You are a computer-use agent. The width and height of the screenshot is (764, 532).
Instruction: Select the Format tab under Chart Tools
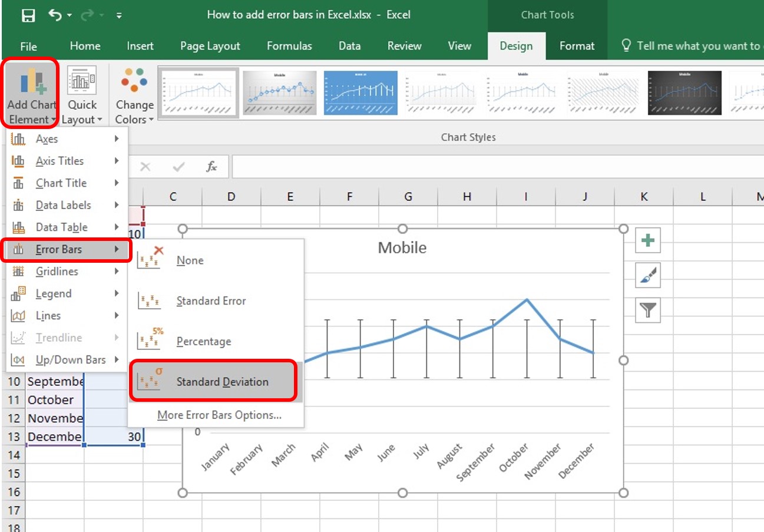(x=577, y=46)
